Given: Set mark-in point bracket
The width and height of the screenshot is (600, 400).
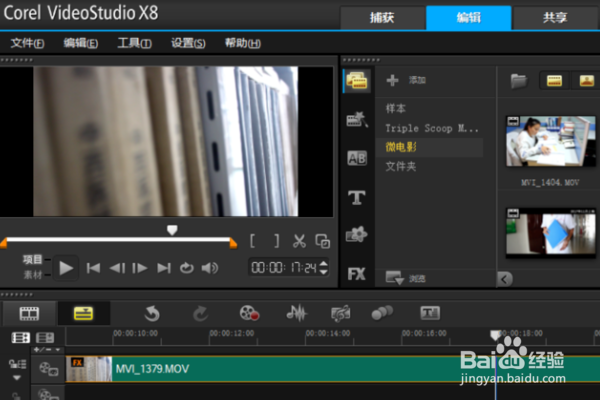Looking at the screenshot, I should (x=253, y=241).
